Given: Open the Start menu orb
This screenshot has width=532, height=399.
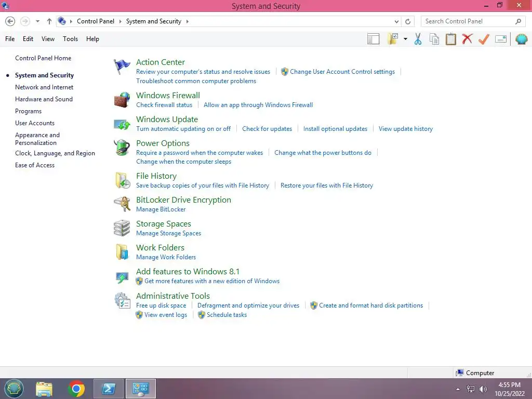Looking at the screenshot, I should click(14, 389).
